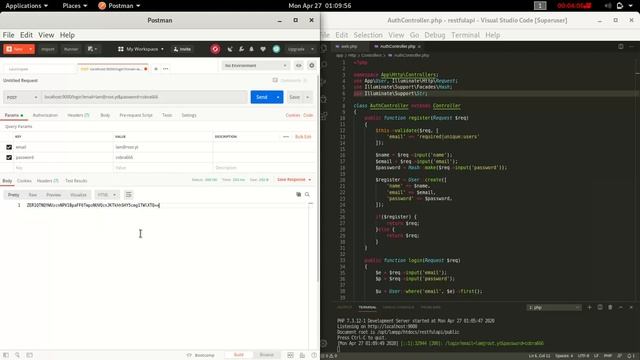Open the manage environments gear icon

point(312,65)
